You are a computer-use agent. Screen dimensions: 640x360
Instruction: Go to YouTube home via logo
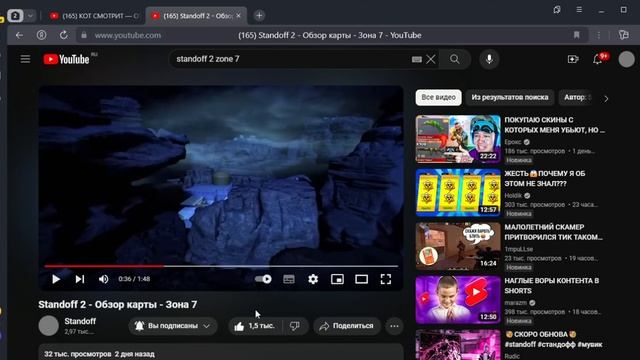tap(67, 59)
